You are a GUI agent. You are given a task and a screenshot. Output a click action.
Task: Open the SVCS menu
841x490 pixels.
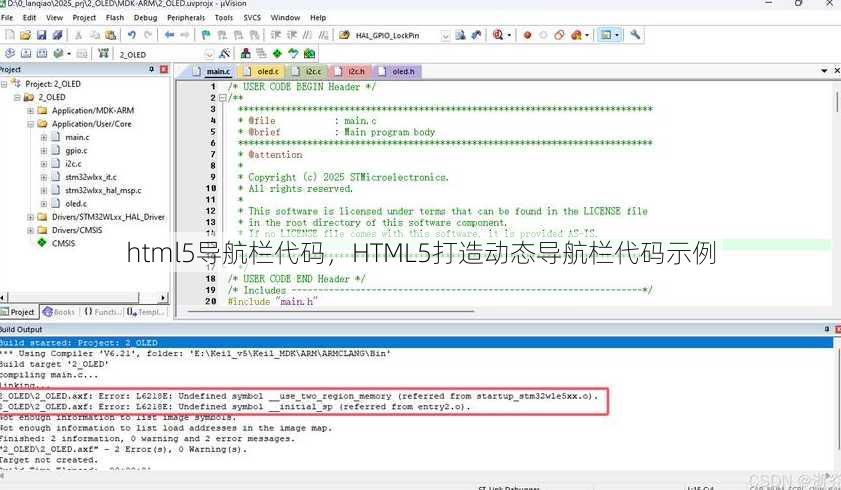point(252,18)
